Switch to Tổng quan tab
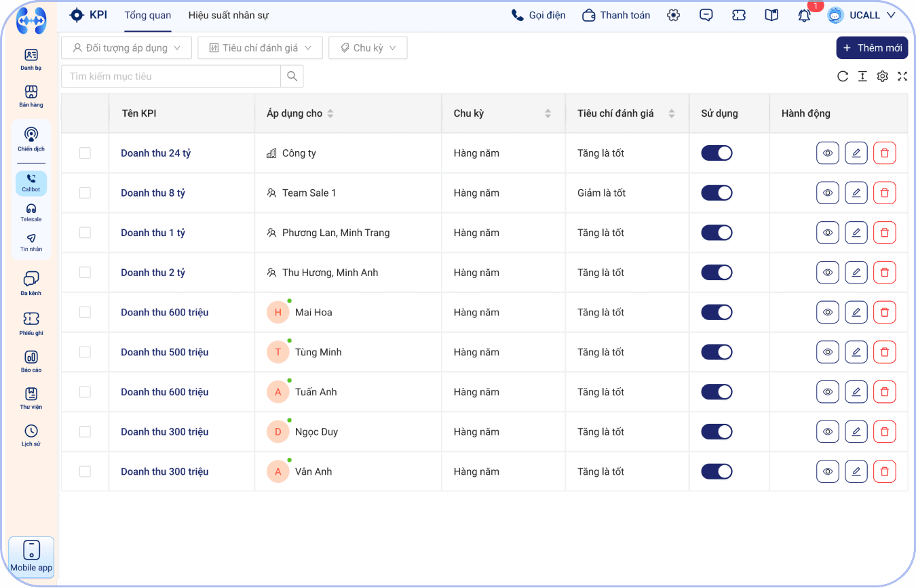916x588 pixels. (x=148, y=16)
